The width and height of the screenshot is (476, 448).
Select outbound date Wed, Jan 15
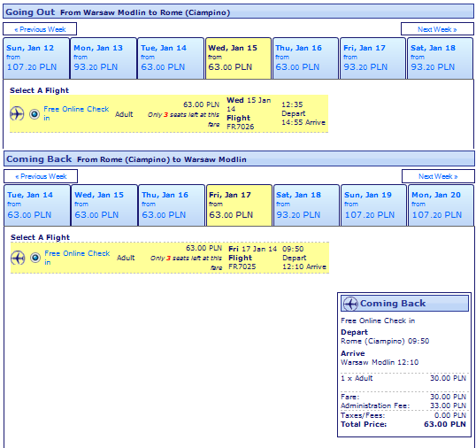click(238, 58)
